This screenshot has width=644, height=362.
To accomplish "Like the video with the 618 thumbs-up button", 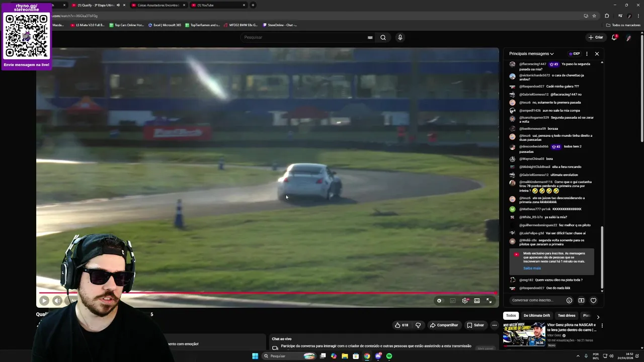I will pyautogui.click(x=401, y=325).
